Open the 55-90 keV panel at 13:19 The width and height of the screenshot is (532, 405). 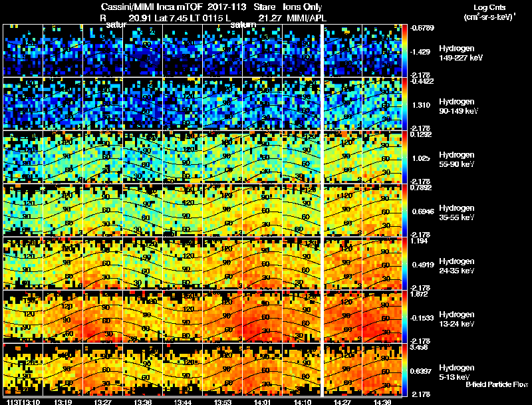click(x=63, y=157)
